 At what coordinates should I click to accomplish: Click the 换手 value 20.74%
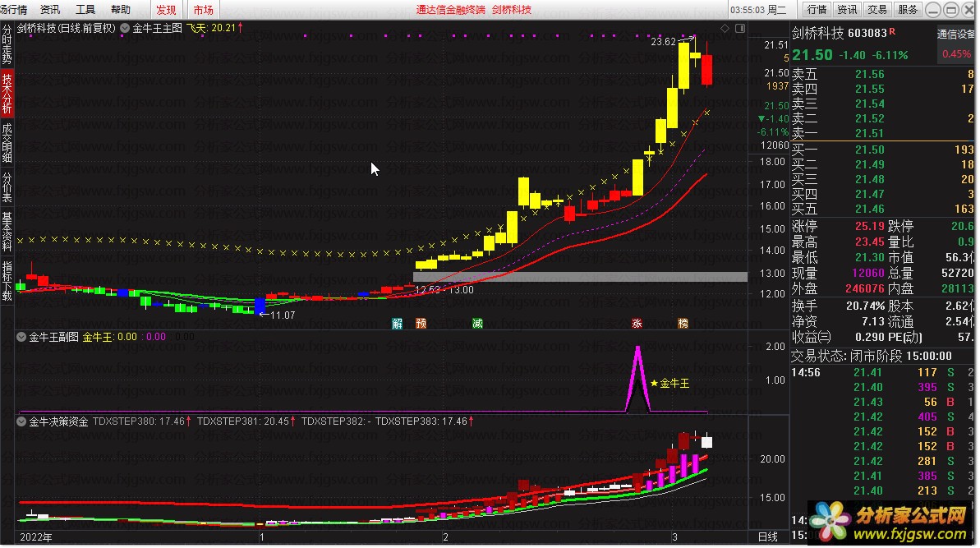click(866, 306)
